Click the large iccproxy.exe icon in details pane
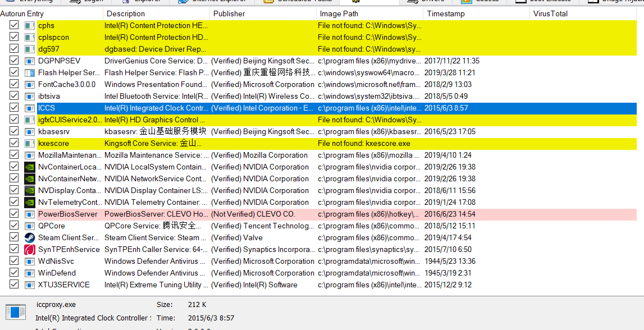 point(16,312)
